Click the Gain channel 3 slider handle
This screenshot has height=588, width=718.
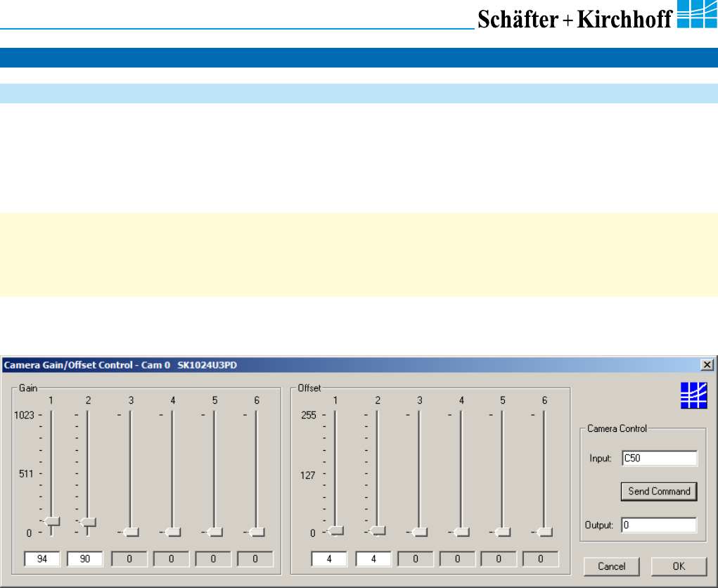pyautogui.click(x=130, y=532)
